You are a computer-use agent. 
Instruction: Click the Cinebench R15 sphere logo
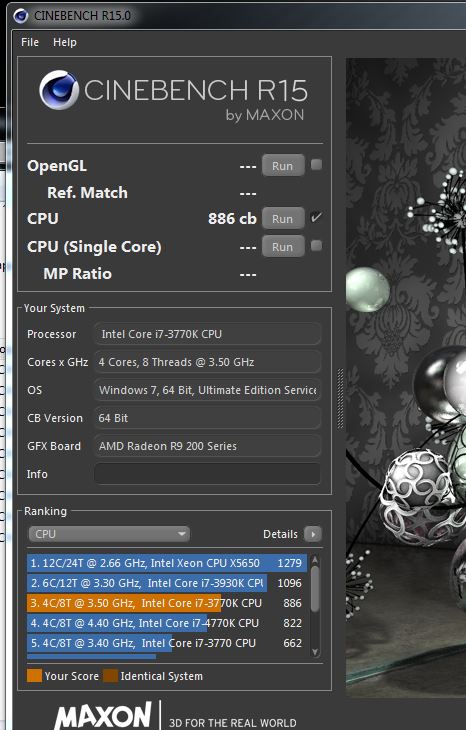pos(59,90)
